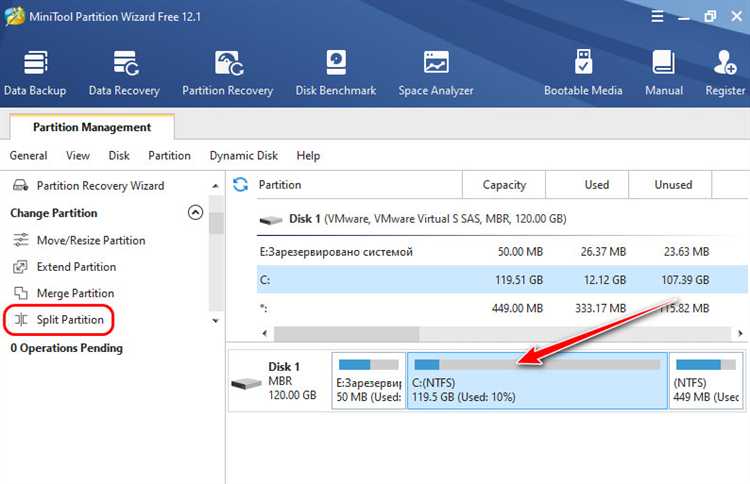The image size is (750, 484).
Task: Click the Register icon
Action: click(725, 63)
